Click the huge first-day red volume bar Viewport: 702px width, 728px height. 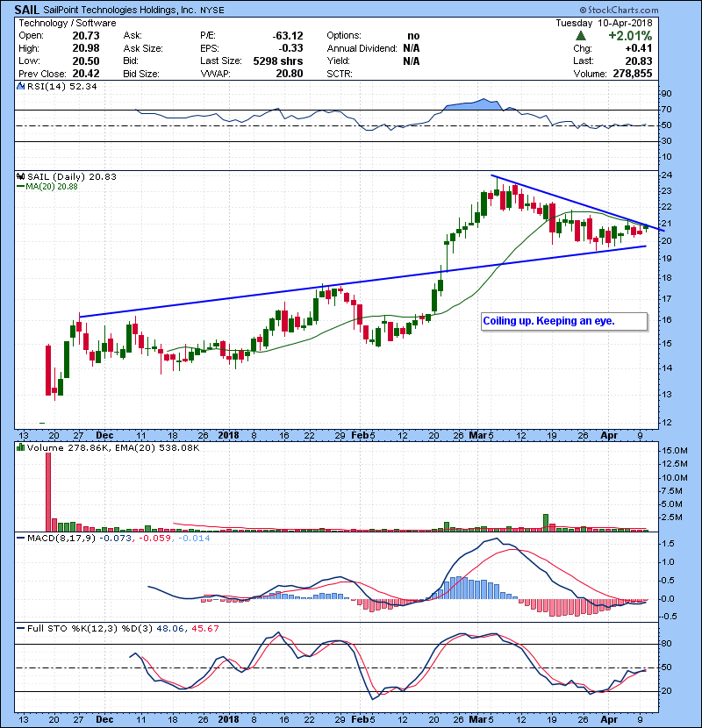tap(48, 492)
